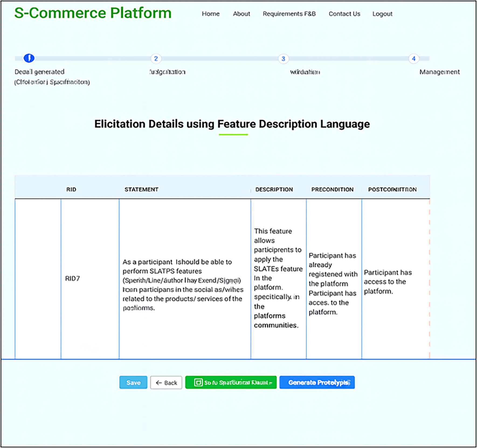Select the RID7 table cell

pyautogui.click(x=72, y=279)
